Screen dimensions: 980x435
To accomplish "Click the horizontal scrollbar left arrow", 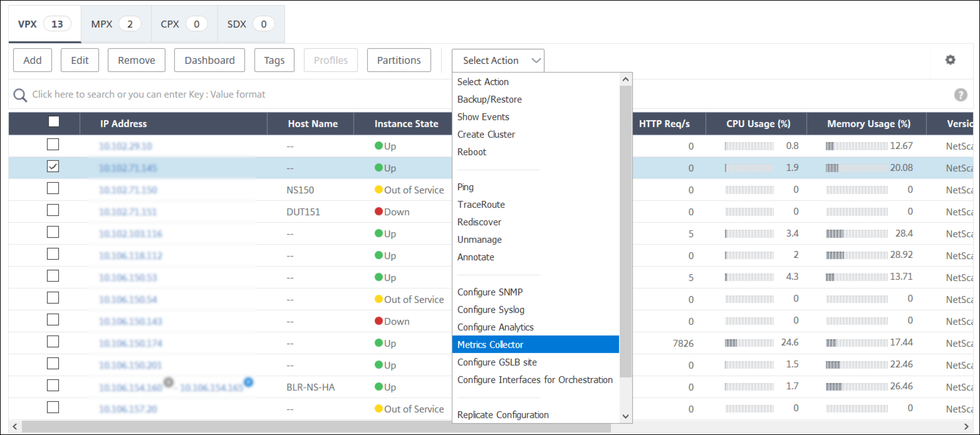I will (14, 426).
